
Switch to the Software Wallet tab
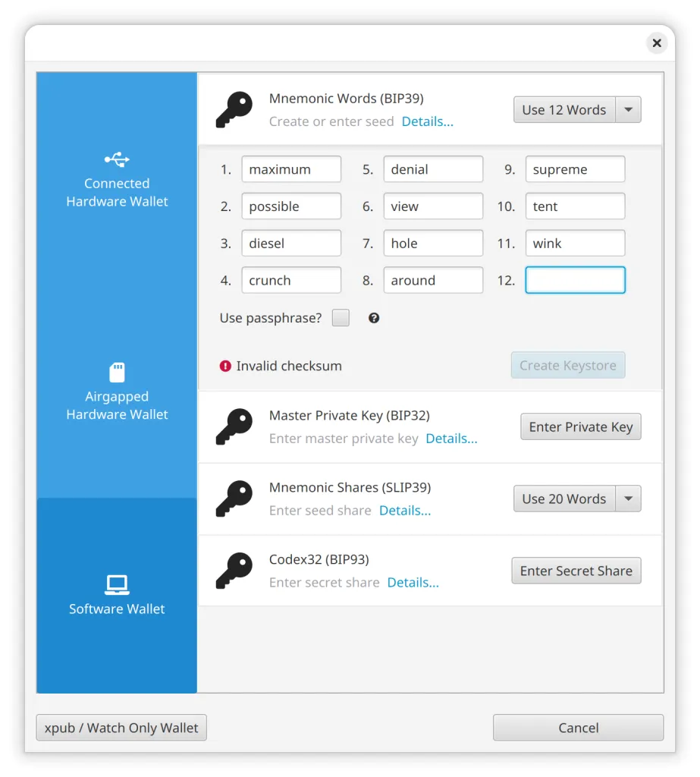tap(117, 595)
